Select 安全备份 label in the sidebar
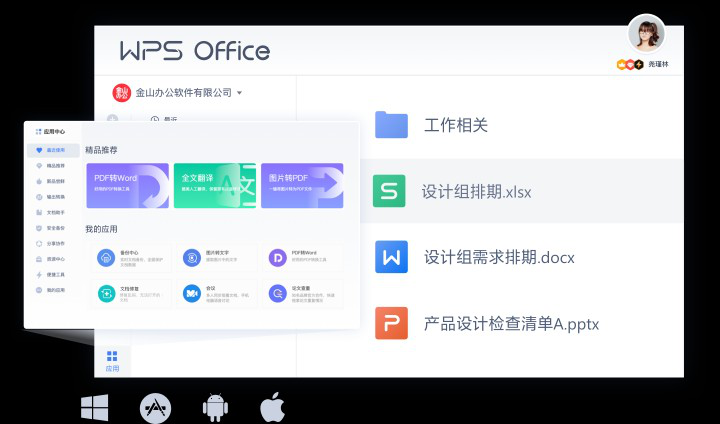 (56, 228)
